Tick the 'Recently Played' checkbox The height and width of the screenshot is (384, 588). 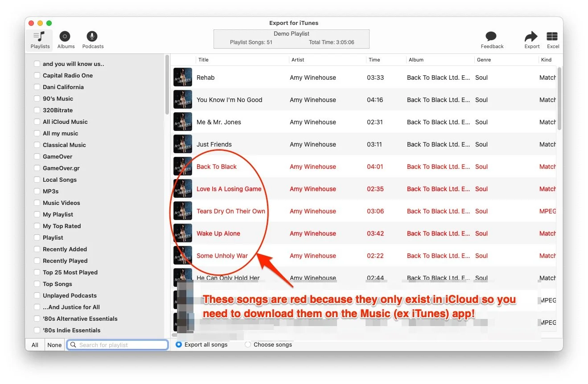click(x=37, y=261)
